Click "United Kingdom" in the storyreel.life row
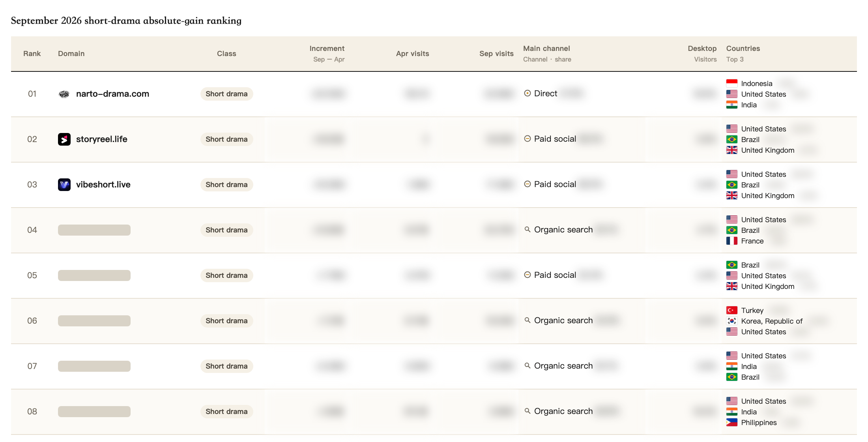Image resolution: width=868 pixels, height=442 pixels. click(768, 150)
